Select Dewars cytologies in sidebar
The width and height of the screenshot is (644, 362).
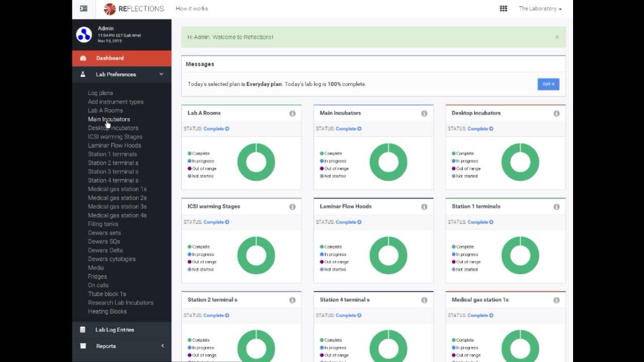click(x=112, y=259)
